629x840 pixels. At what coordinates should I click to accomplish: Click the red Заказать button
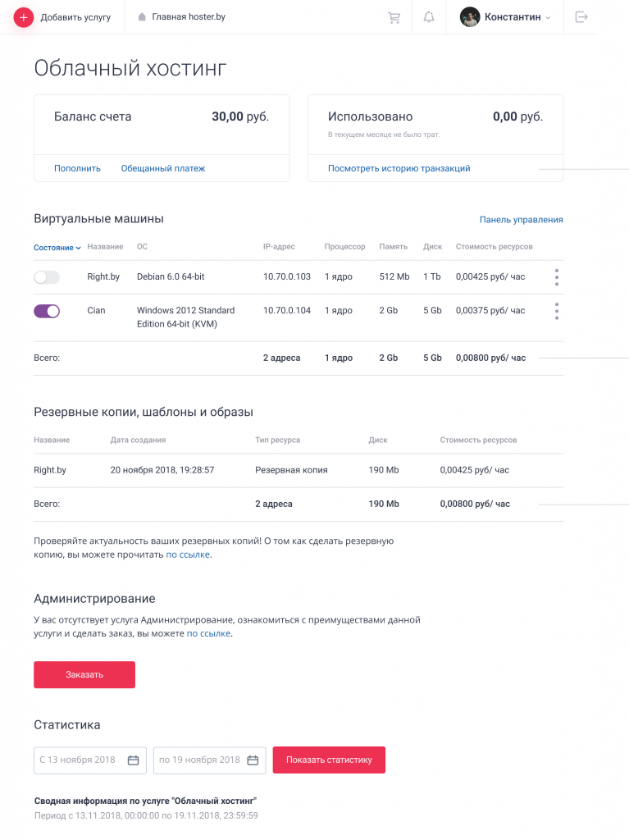(x=84, y=674)
